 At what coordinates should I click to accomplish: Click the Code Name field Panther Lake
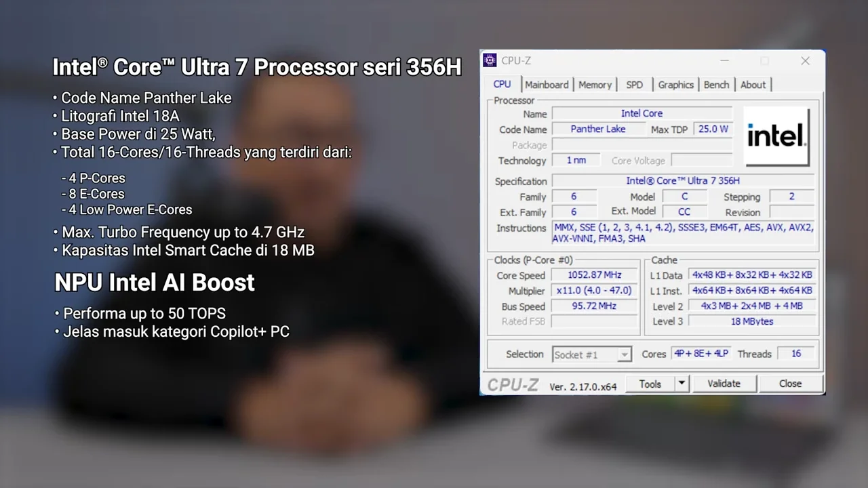598,129
